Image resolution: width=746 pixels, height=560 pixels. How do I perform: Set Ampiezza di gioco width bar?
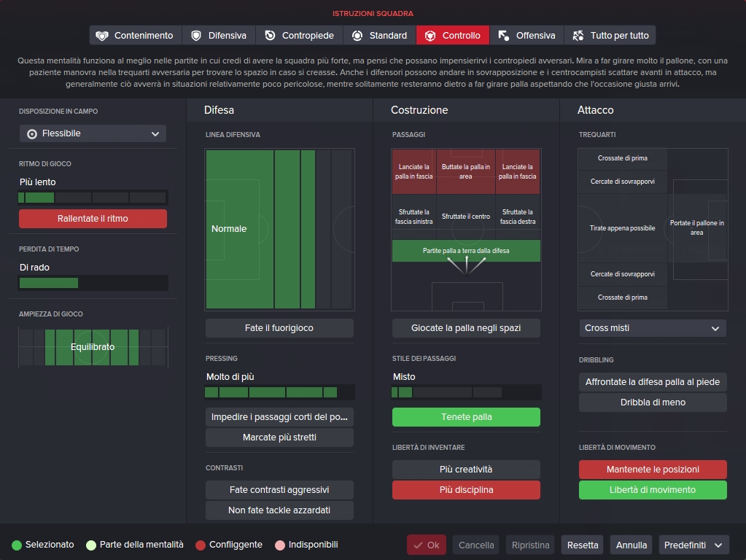coord(93,347)
